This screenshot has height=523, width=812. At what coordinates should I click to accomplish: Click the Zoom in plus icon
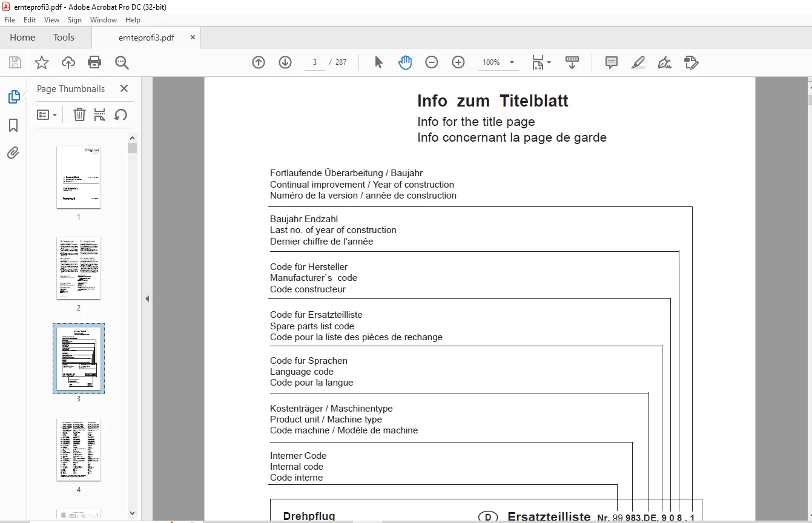(458, 62)
